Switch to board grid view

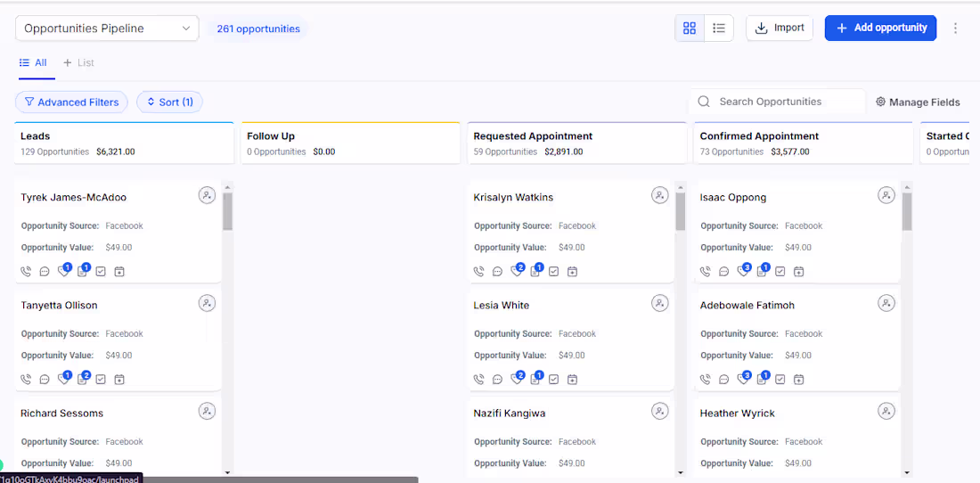point(690,29)
